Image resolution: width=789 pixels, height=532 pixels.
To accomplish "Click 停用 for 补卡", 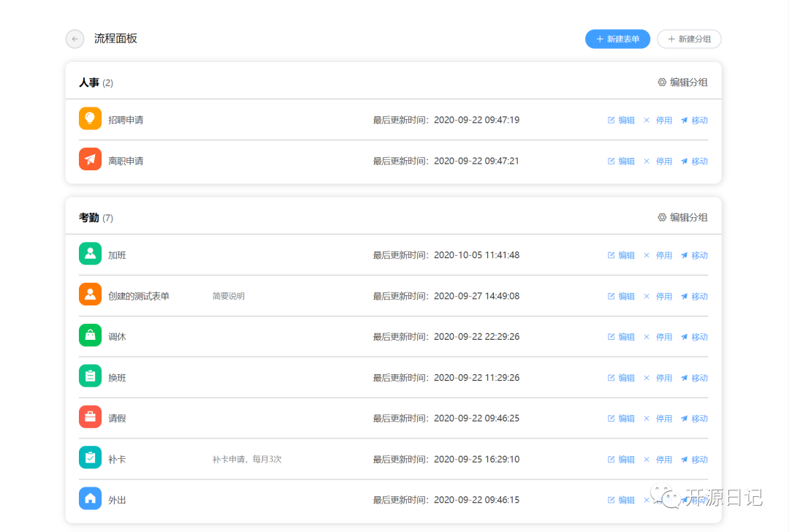I will 657,460.
